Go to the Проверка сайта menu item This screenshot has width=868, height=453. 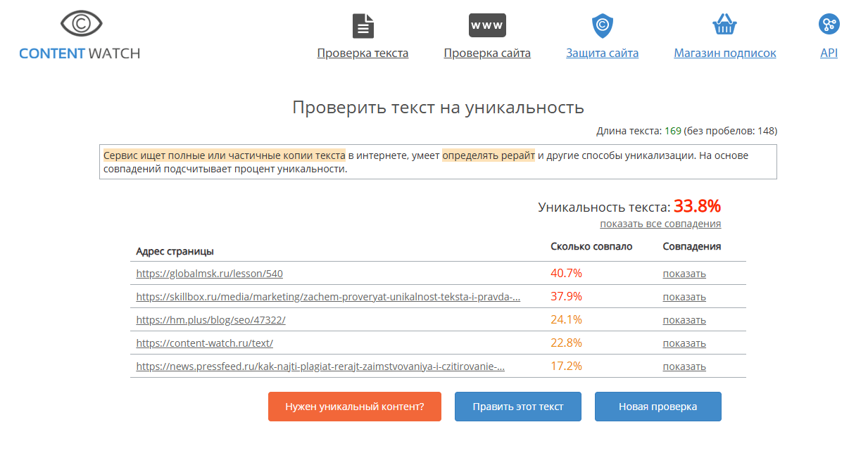click(x=487, y=53)
